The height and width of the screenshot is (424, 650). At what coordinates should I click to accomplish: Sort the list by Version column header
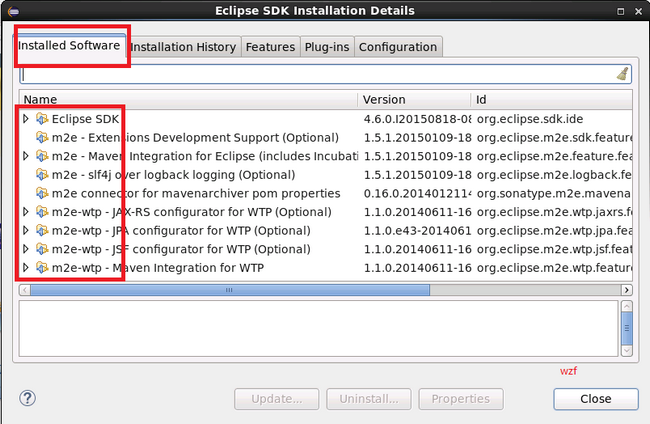tap(414, 99)
